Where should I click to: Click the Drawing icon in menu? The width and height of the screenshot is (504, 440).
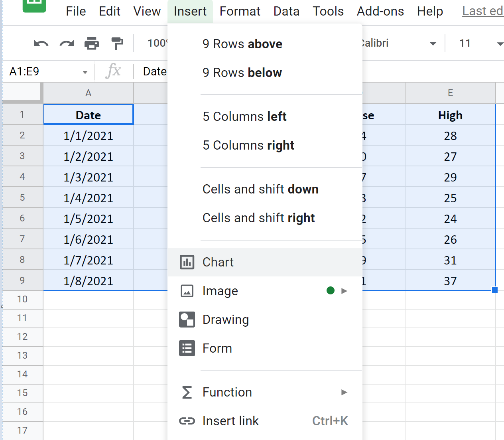pos(187,320)
